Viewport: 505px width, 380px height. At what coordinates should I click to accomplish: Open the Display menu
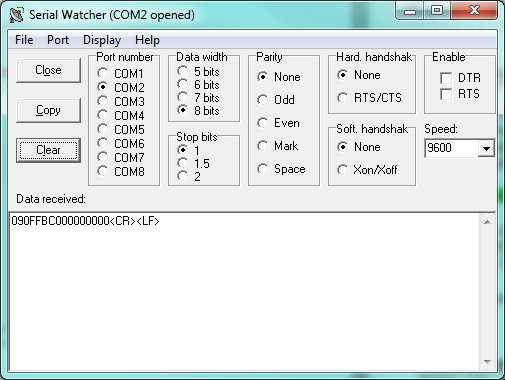point(102,40)
